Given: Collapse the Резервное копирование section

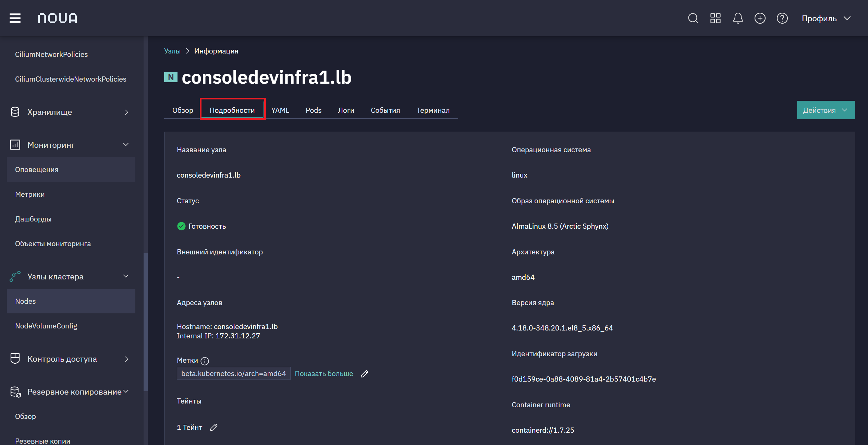Looking at the screenshot, I should (x=71, y=392).
